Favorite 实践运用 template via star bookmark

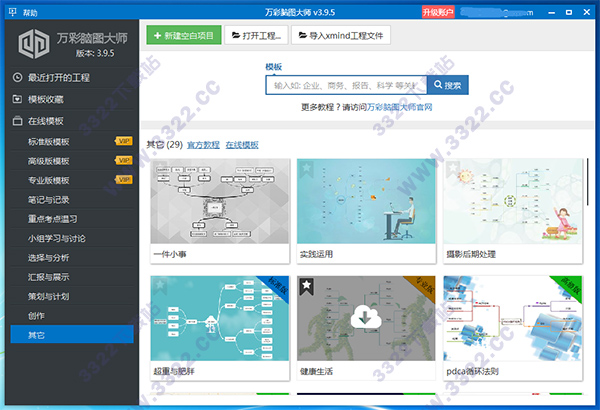coord(307,168)
